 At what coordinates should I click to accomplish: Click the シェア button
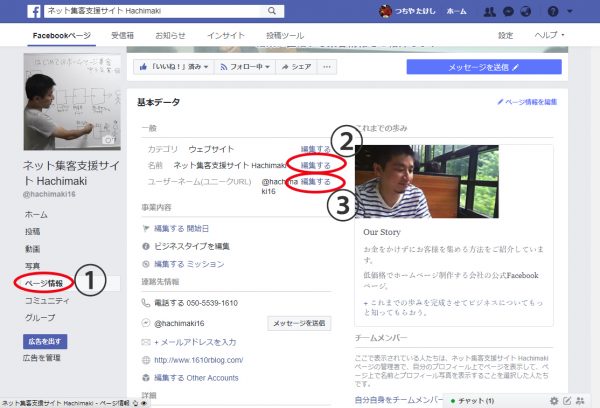tap(297, 67)
